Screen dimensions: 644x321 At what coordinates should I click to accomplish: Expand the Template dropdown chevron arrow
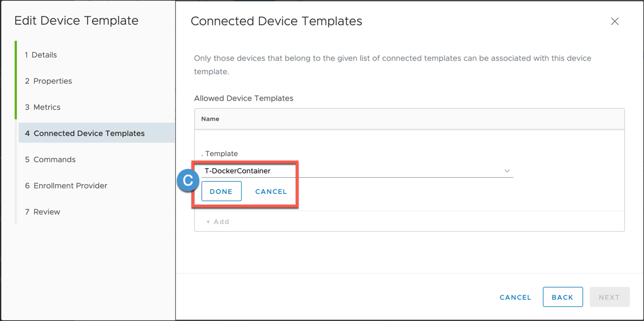(x=507, y=171)
